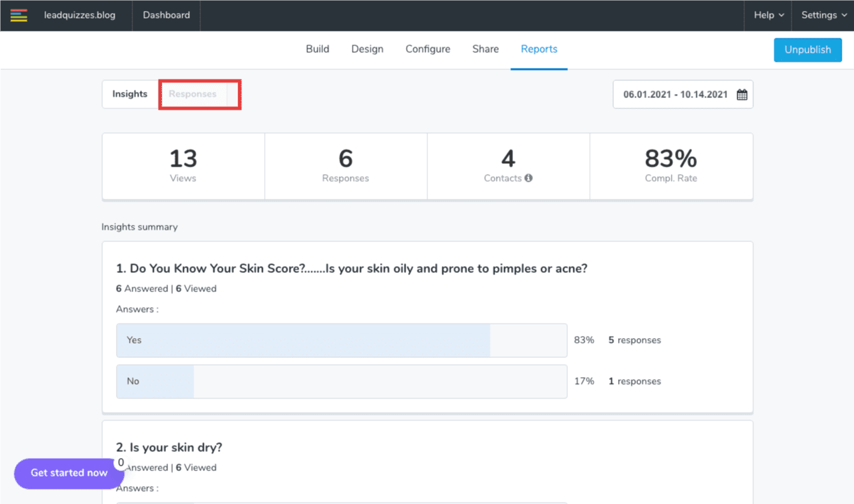Click the 83% value beside the Yes bar
This screenshot has width=854, height=504.
point(584,340)
